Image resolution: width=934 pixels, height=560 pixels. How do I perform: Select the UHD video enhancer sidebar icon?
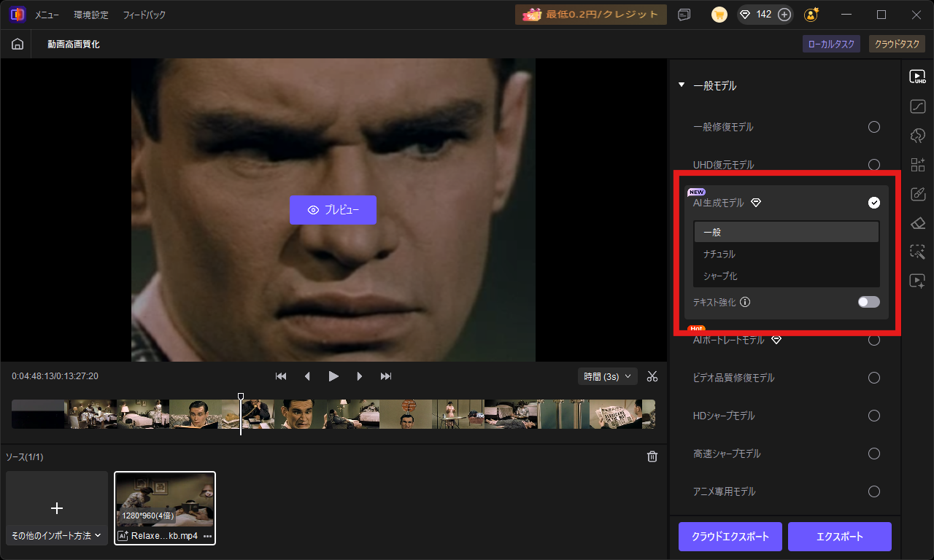tap(917, 77)
